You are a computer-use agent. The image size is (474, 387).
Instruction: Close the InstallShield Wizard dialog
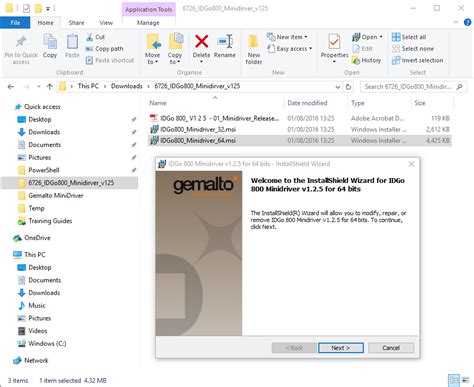coord(411,164)
